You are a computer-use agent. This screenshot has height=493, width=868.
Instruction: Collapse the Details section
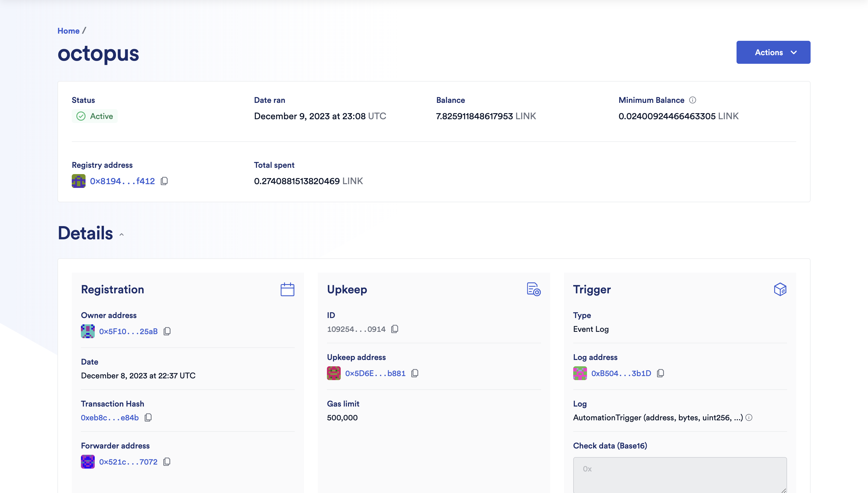121,234
